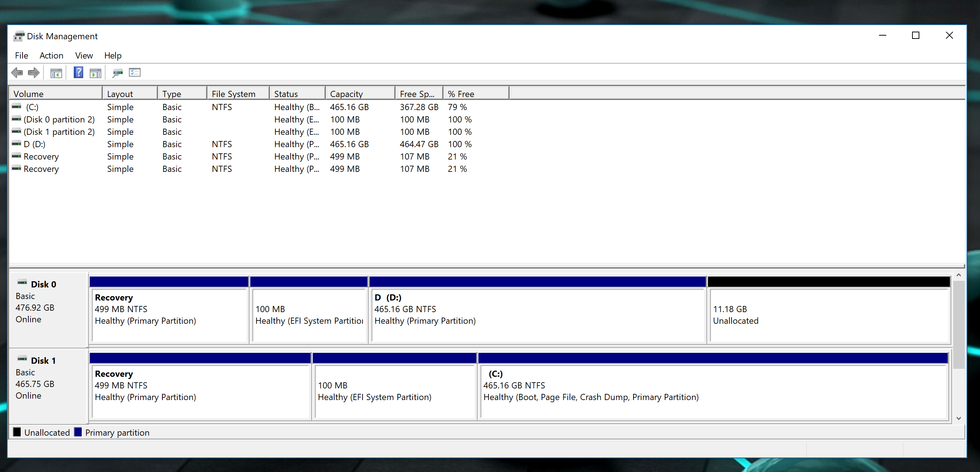The width and height of the screenshot is (980, 472).
Task: Sort by the Free Space column header
Action: 419,94
